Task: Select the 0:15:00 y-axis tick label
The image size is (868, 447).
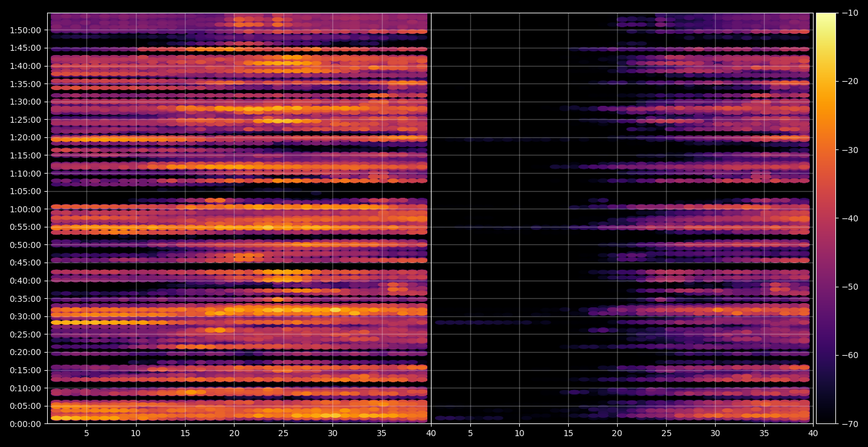Action: (25, 370)
